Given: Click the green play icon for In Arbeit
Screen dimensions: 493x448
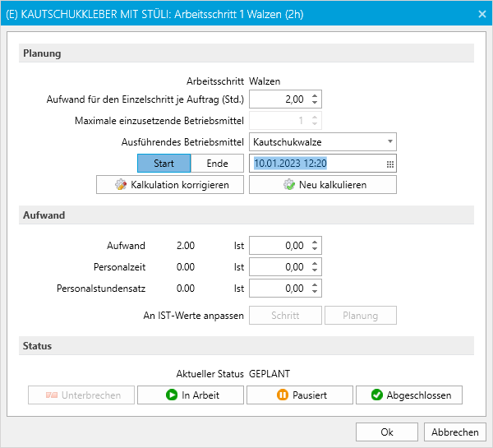Looking at the screenshot, I should click(172, 395).
